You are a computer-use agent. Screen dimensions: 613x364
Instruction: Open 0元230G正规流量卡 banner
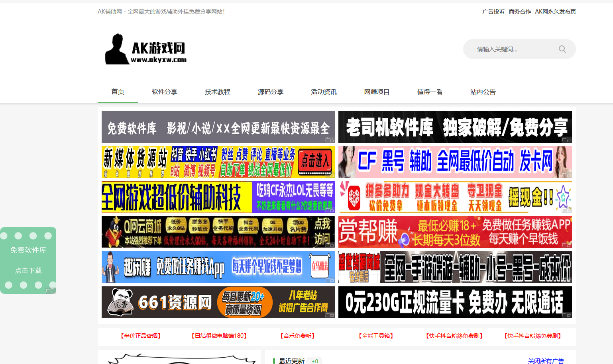coord(455,302)
